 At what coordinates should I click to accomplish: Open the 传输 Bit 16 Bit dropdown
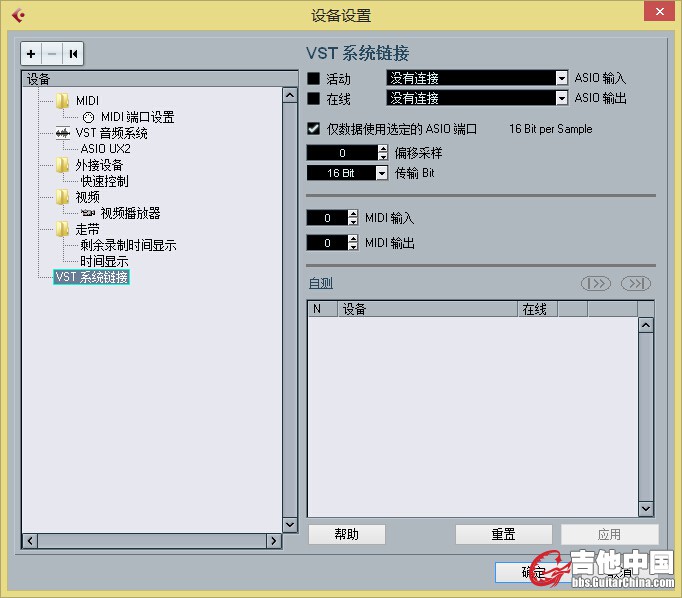347,173
